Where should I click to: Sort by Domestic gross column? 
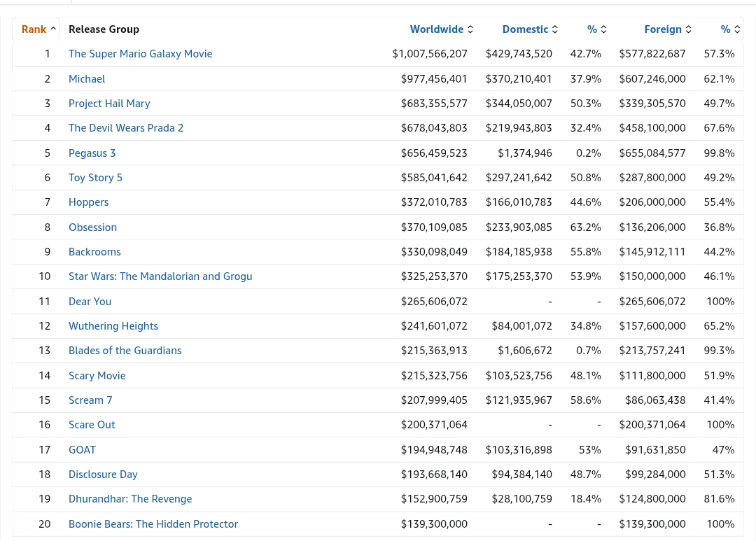[x=530, y=29]
